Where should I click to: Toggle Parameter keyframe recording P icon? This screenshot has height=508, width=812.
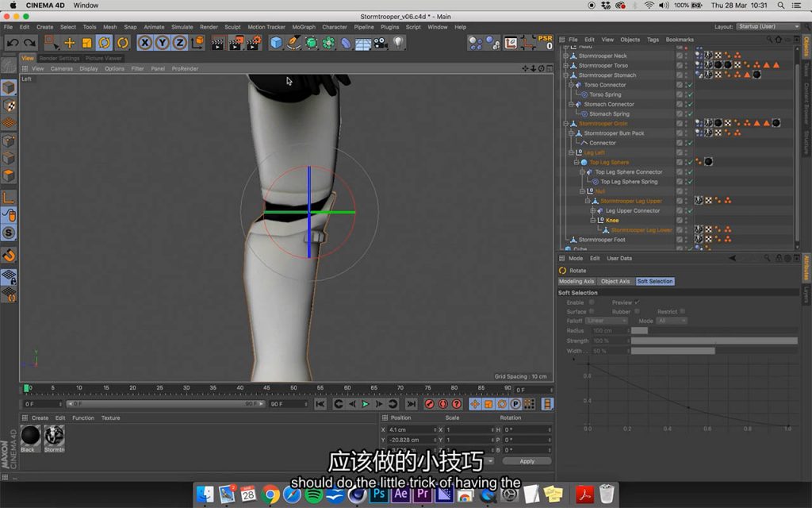click(x=515, y=404)
